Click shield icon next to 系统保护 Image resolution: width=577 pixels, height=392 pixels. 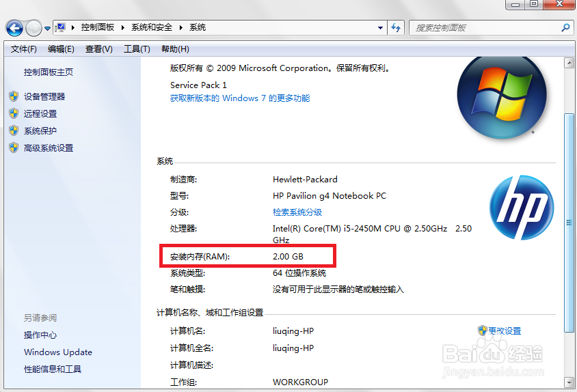(14, 130)
